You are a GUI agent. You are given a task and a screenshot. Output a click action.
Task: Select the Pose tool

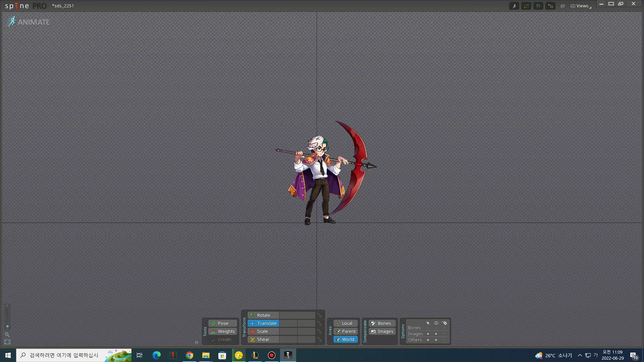222,323
